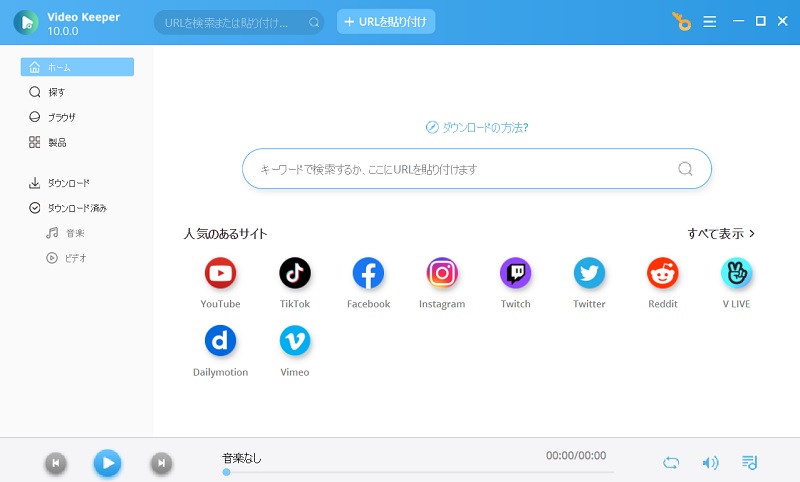Open the Twitch site icon
The height and width of the screenshot is (482, 800).
(515, 273)
